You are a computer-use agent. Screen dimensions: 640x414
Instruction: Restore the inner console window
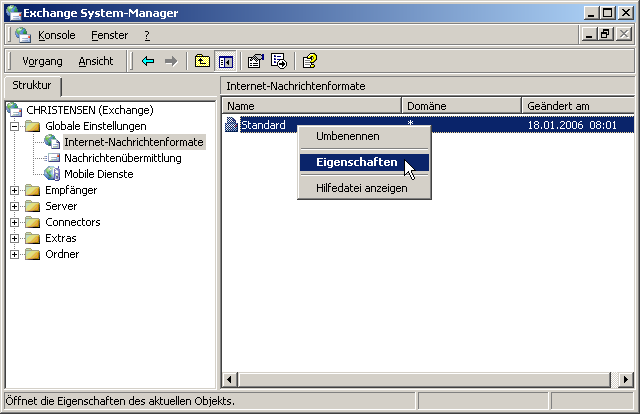605,34
